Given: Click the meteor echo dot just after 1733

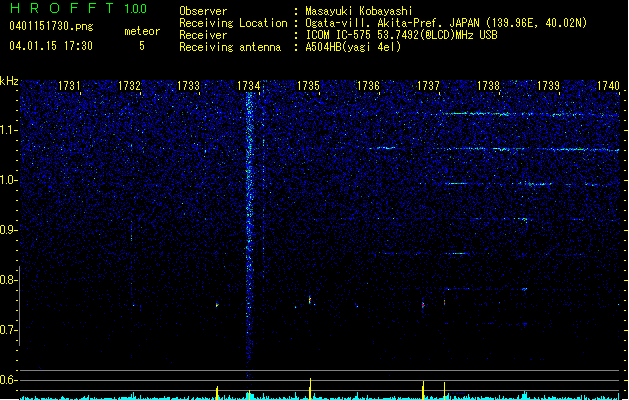Looking at the screenshot, I should click(217, 305).
